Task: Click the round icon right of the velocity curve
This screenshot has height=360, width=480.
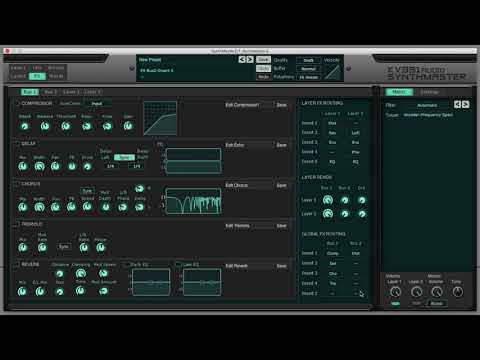Action: click(x=349, y=68)
